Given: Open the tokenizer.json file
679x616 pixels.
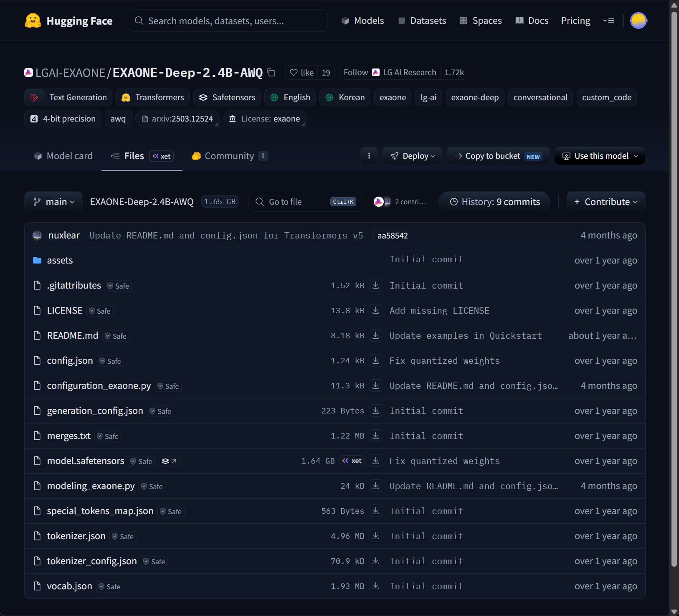Looking at the screenshot, I should point(76,536).
